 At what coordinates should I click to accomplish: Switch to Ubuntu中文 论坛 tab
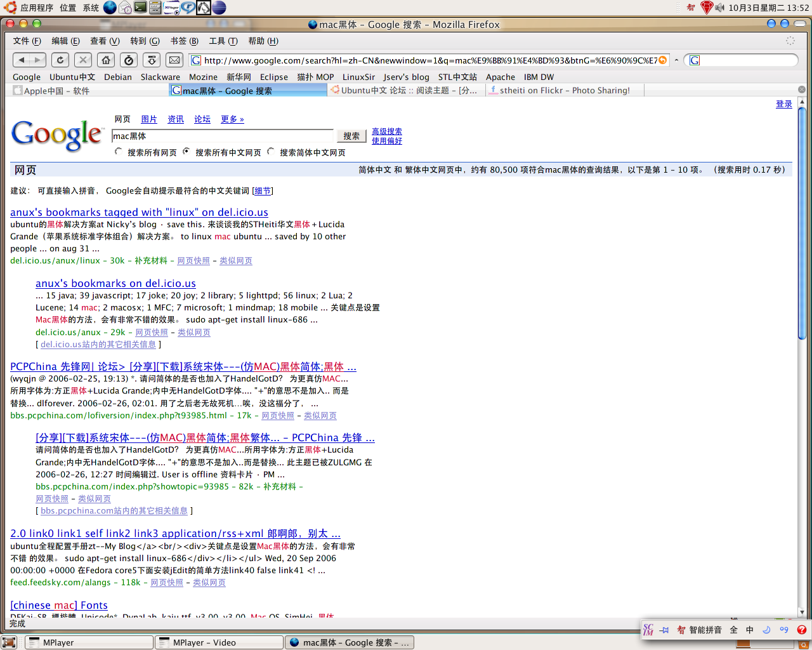pos(406,91)
